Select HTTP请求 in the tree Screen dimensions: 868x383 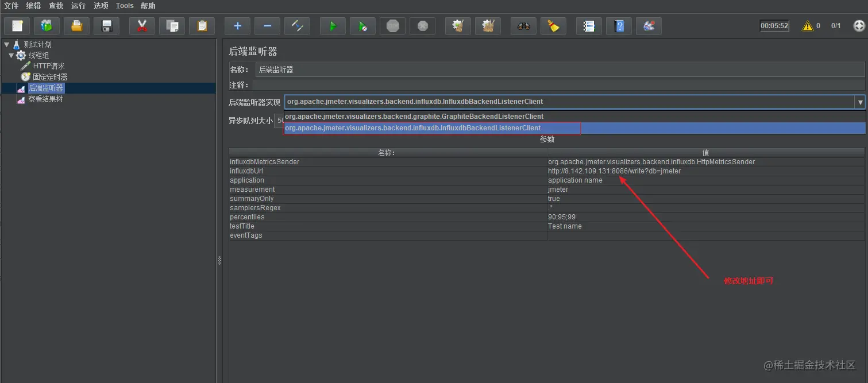point(49,66)
